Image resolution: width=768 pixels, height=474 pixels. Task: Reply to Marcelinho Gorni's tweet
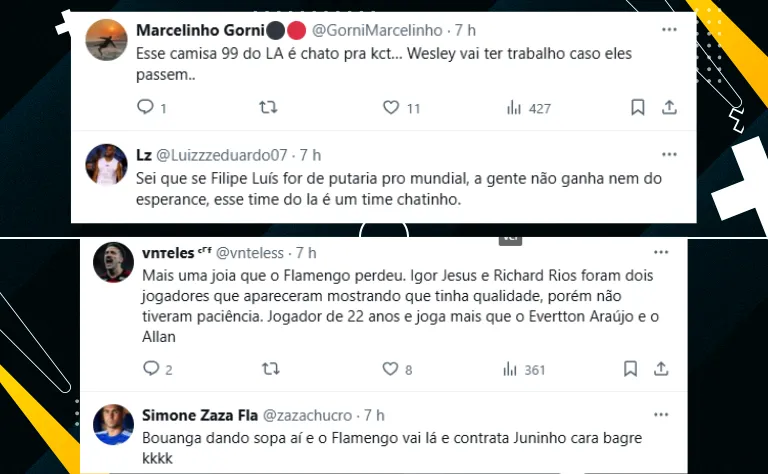pos(145,107)
